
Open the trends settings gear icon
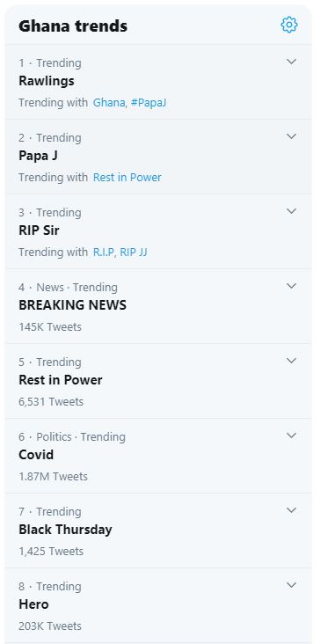[x=289, y=25]
